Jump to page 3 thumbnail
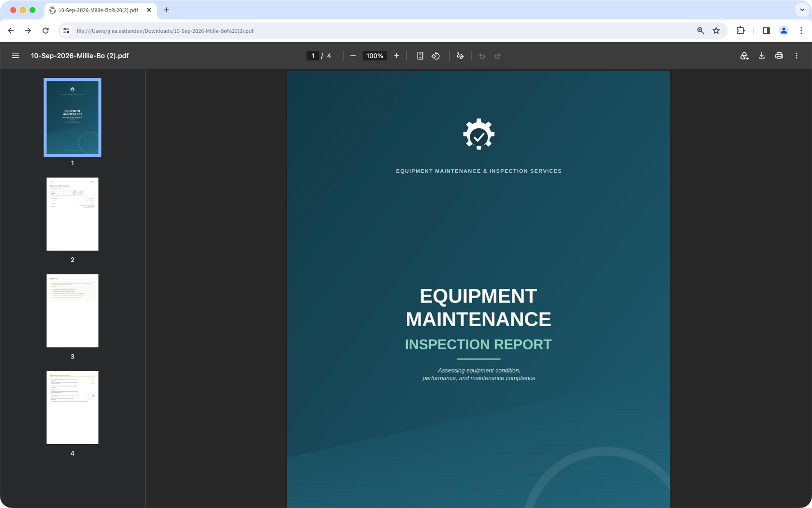812x508 pixels. pyautogui.click(x=72, y=311)
